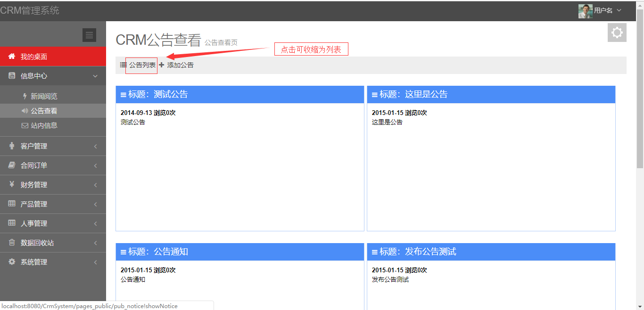Click the trash icon for 数据回收站

[x=12, y=243]
